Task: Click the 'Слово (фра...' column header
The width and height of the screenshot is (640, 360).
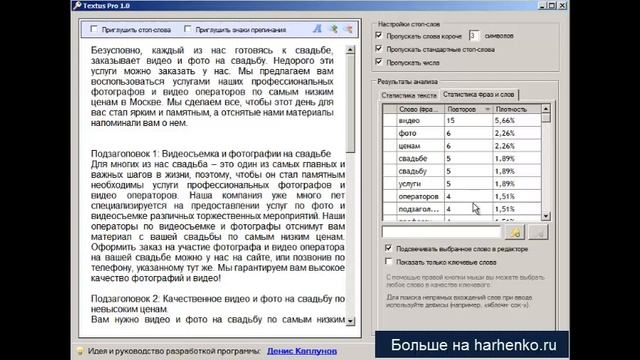Action: tap(420, 109)
